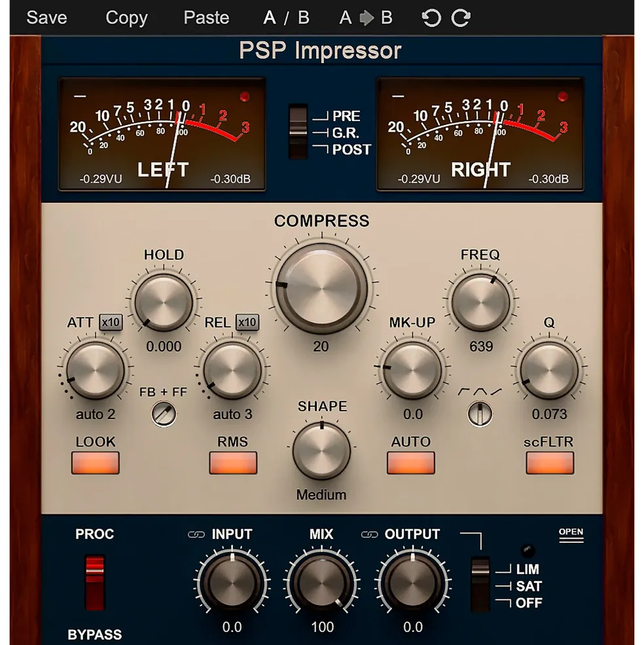Click the MK-UP value 0.0
The width and height of the screenshot is (644, 645).
pos(412,415)
